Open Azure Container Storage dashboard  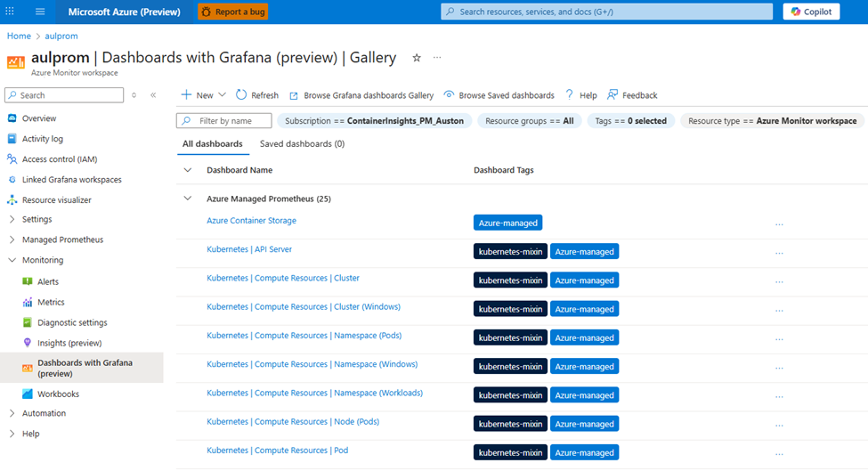click(251, 220)
